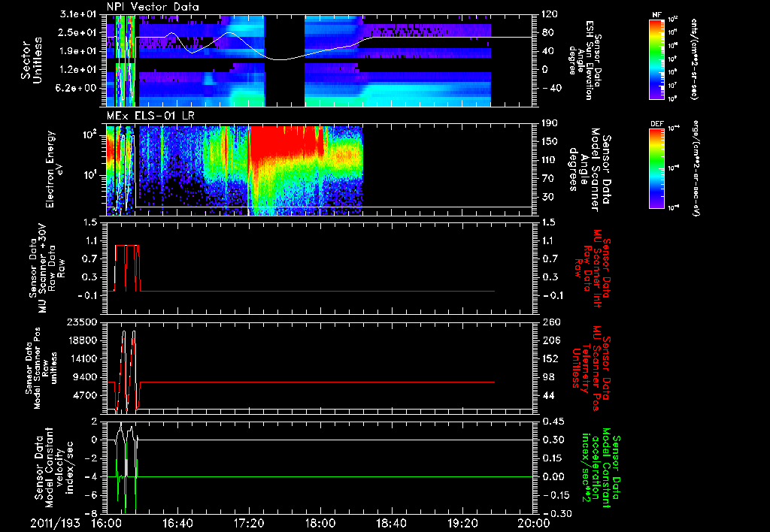Viewport: 770px width, 532px height.
Task: Click the 'cnts/(cm**2-sr-sec)' units label
Action: pyautogui.click(x=694, y=59)
